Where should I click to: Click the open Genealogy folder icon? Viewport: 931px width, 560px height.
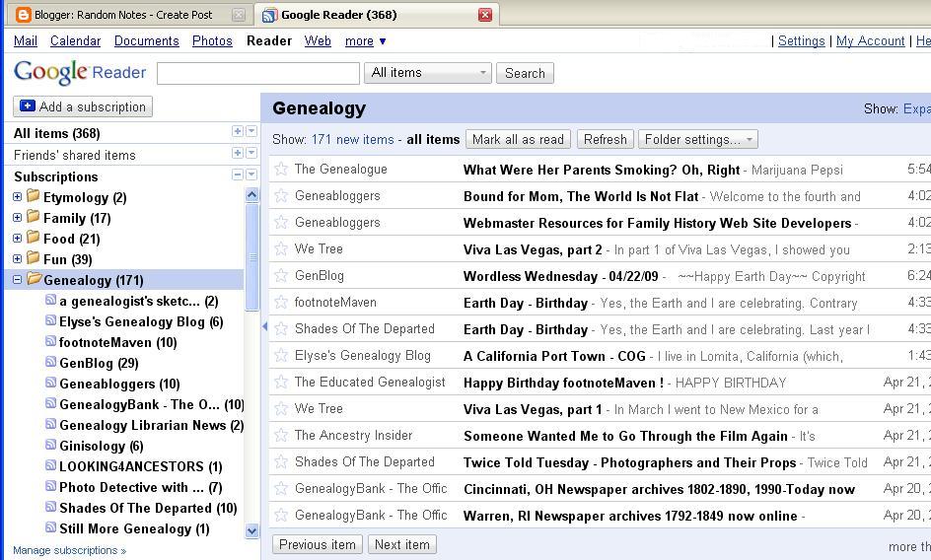pyautogui.click(x=34, y=278)
